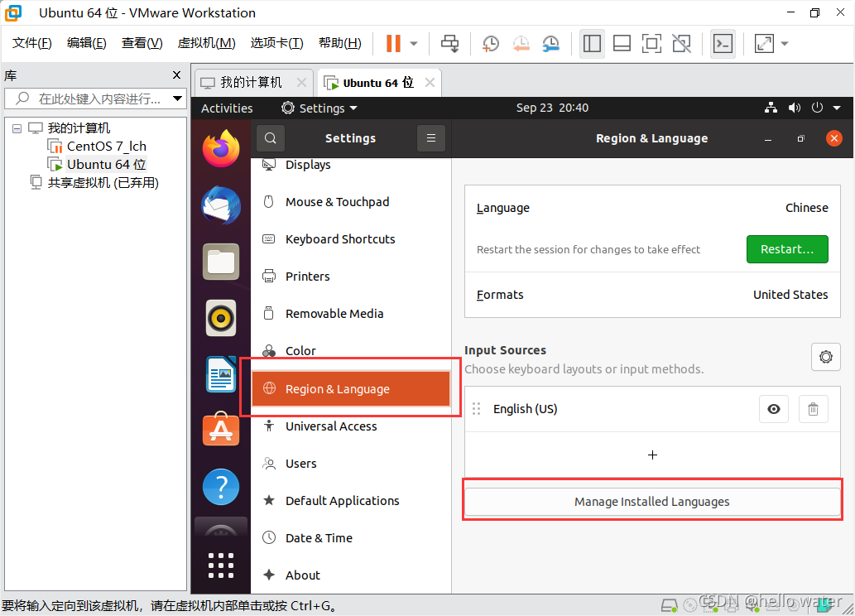855x616 pixels.
Task: Open the 文件(F) menu
Action: tap(31, 43)
